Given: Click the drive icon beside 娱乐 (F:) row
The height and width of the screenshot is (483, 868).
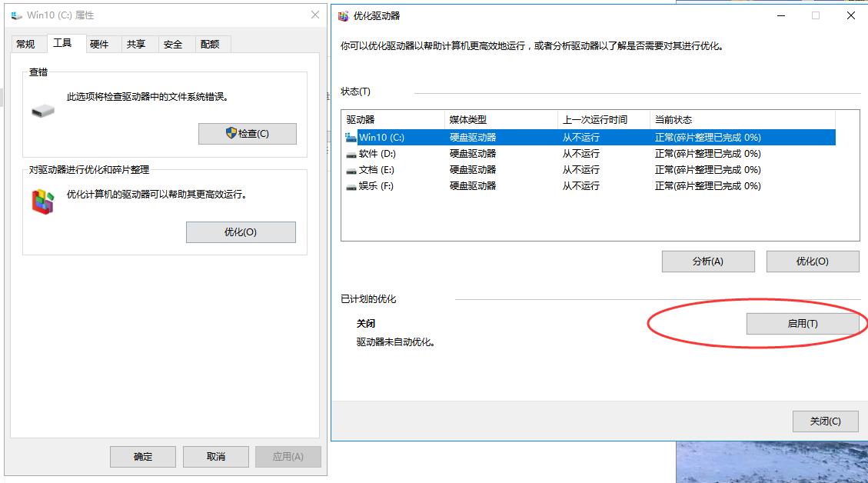Looking at the screenshot, I should tap(351, 186).
